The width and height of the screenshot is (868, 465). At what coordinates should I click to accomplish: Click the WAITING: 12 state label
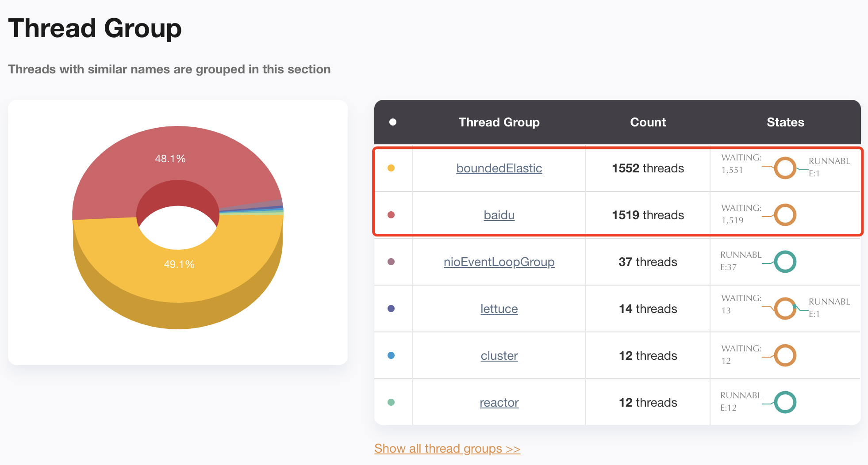click(x=741, y=354)
